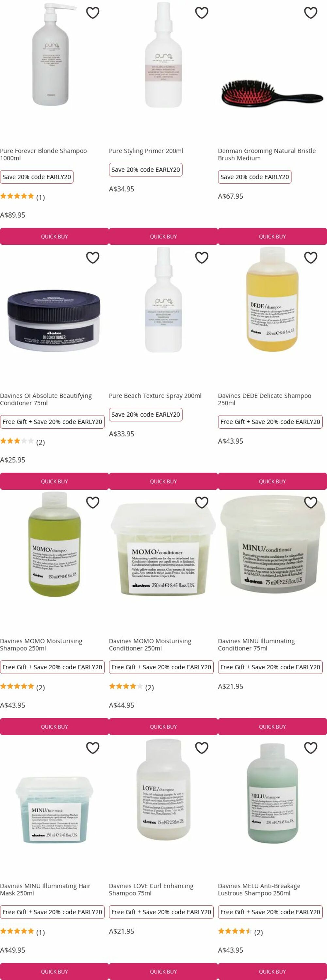Heart the Davines LOVE Curl Shampoo
The image size is (327, 980).
click(202, 747)
